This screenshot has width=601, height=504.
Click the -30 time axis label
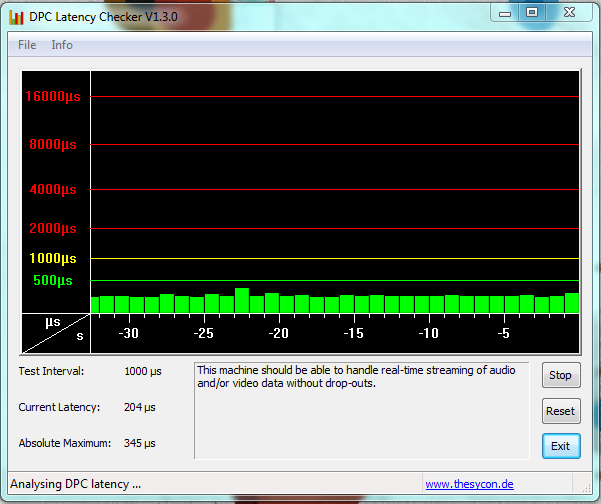128,333
